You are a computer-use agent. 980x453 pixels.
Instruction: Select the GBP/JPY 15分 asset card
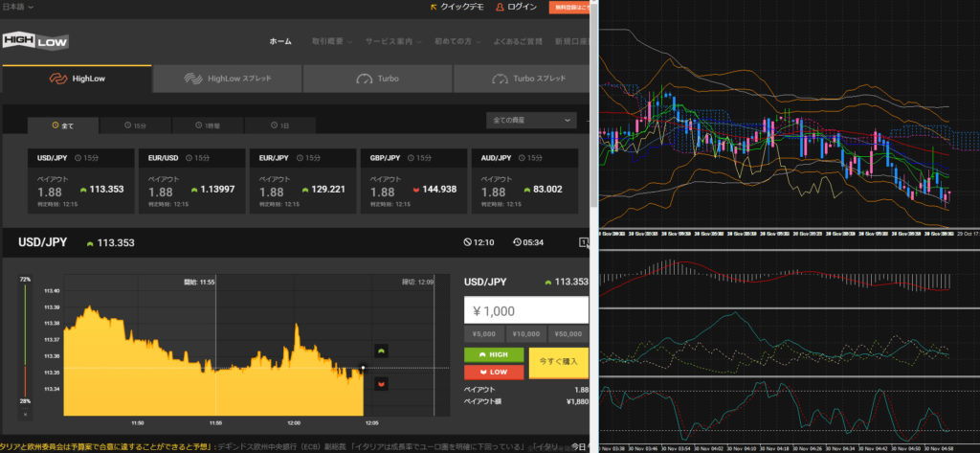pos(413,181)
